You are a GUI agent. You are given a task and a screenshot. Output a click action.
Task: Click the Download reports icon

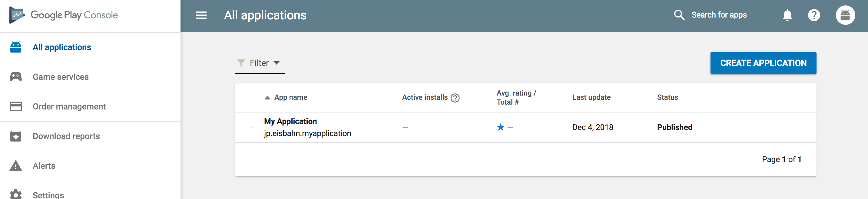pos(16,136)
